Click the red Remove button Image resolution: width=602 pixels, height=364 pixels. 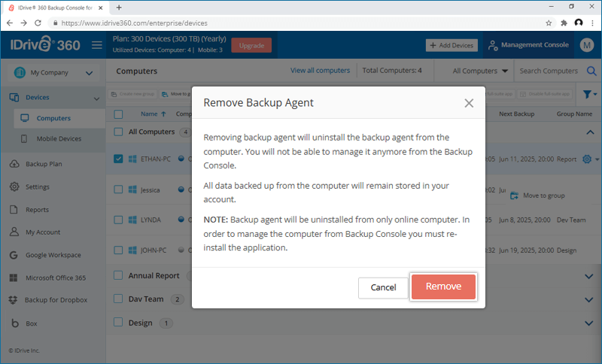pyautogui.click(x=443, y=287)
